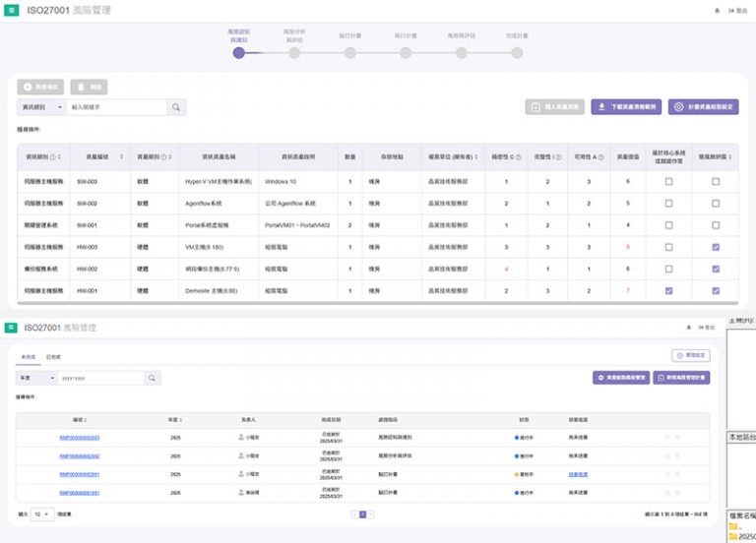Click the info icon next to 可用性 A header
This screenshot has width=756, height=543.
point(600,157)
